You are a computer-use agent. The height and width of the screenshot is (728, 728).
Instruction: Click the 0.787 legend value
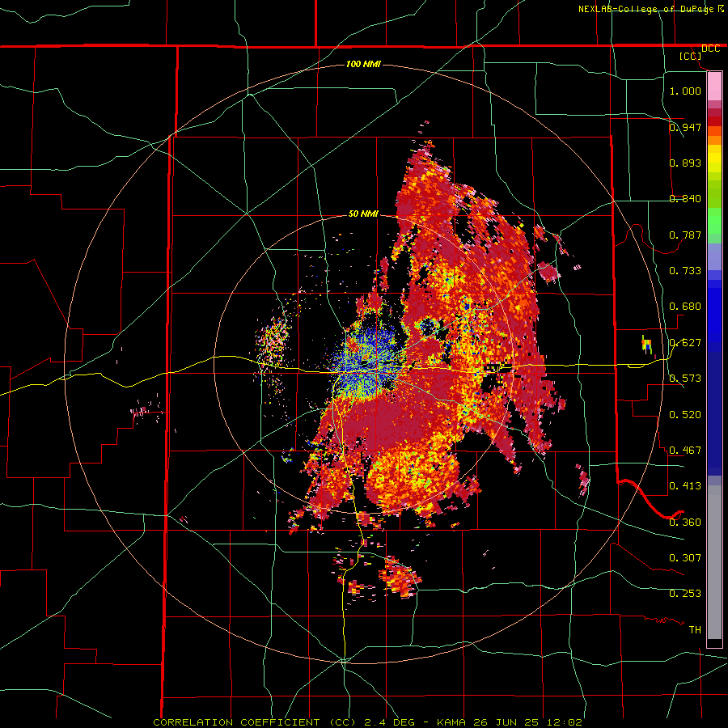pyautogui.click(x=685, y=235)
